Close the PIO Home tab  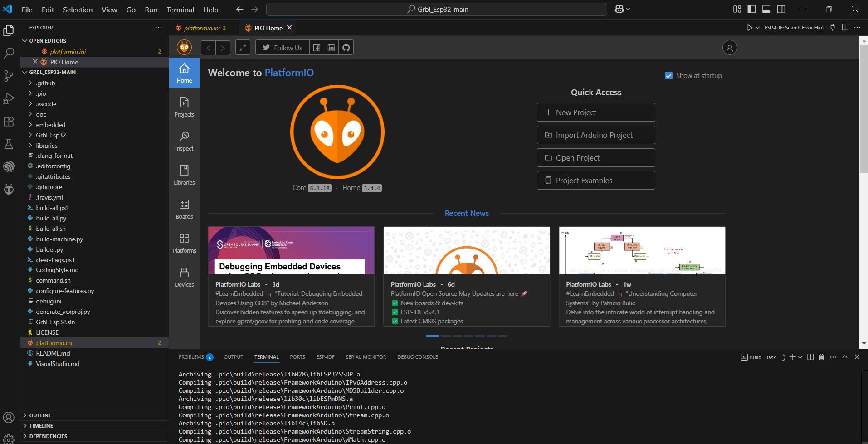pos(289,28)
